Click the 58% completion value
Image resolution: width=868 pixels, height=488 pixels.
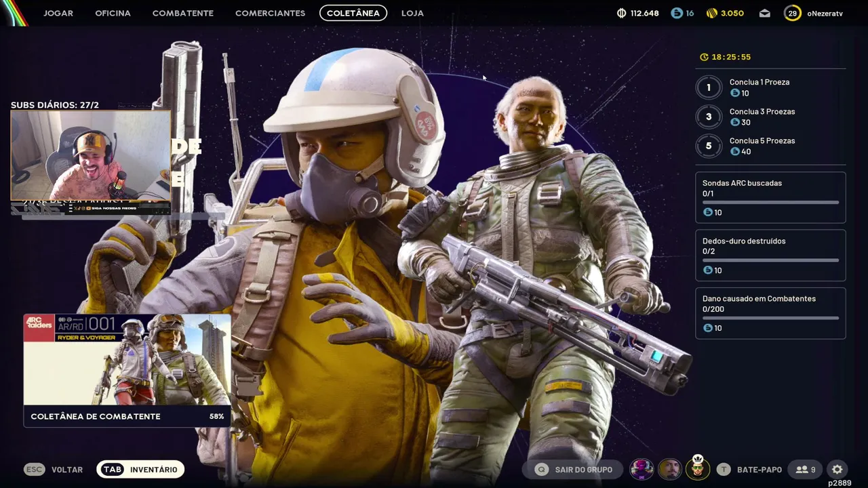coord(216,416)
